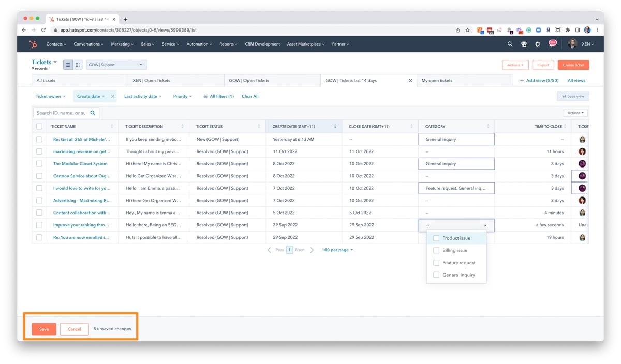621x364 pixels.
Task: Open the Ticket owner filter dropdown
Action: pyautogui.click(x=50, y=96)
